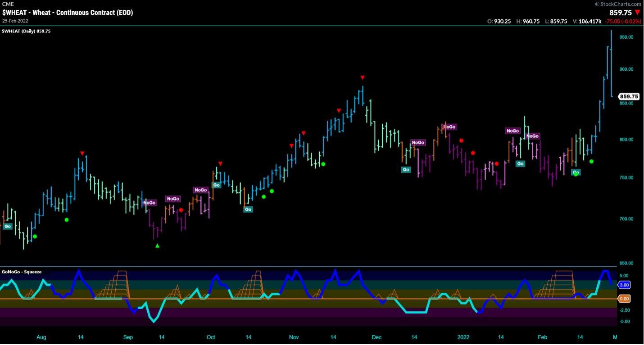
Task: Click the blue 3.00 squeeze value tag
Action: [x=624, y=285]
